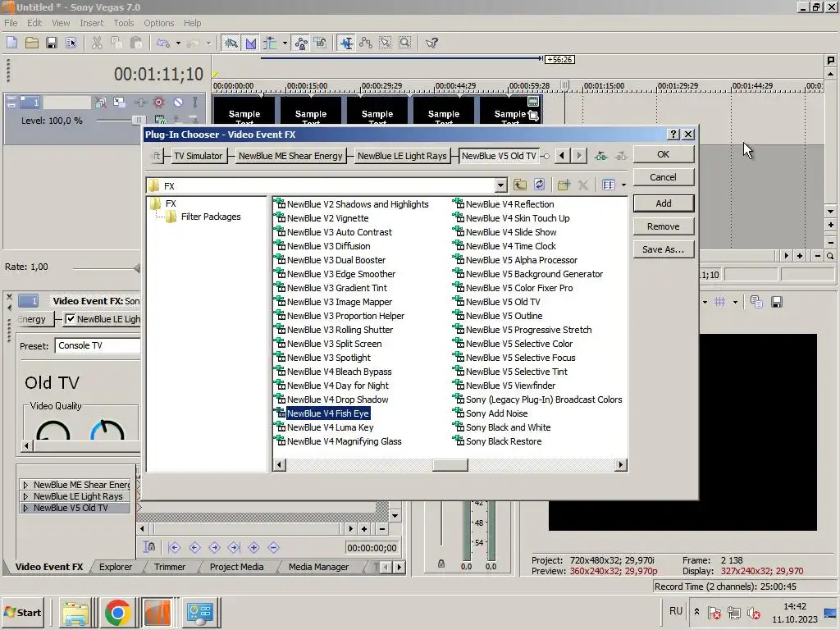Select NewBlue V3 Spotlight plug-in
Screen dimensions: 840x630
pyautogui.click(x=328, y=358)
